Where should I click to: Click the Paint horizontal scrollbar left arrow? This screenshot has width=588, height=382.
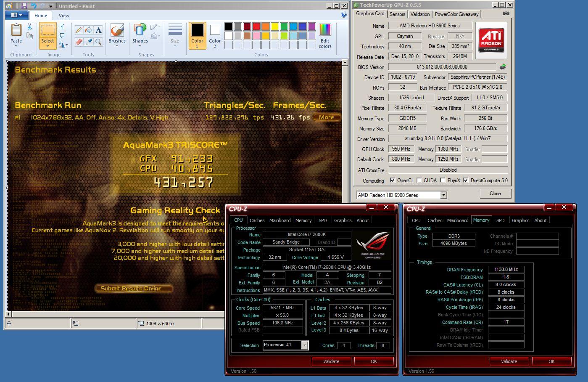tap(8, 314)
